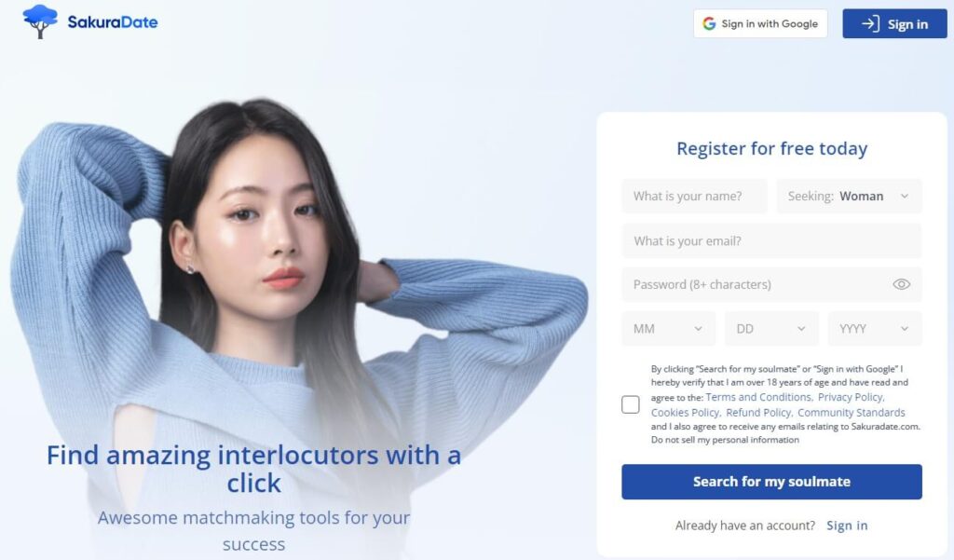Open the Community Standards link

click(x=852, y=412)
